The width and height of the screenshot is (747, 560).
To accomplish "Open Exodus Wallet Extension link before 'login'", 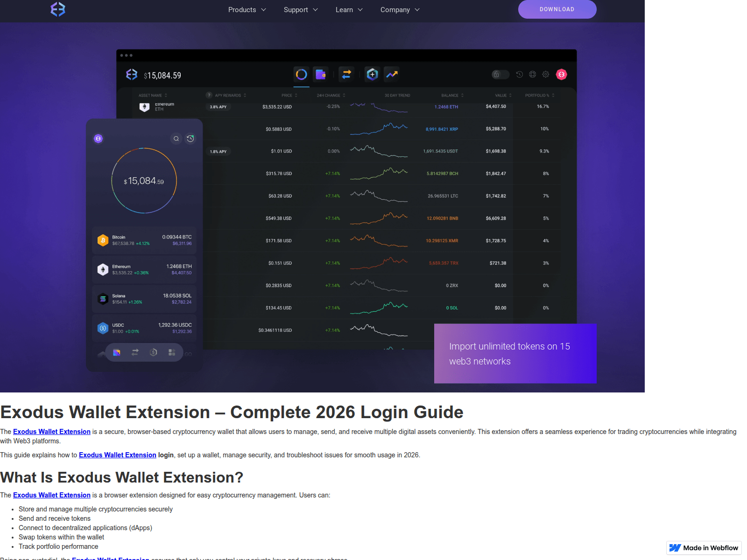I will [x=118, y=455].
